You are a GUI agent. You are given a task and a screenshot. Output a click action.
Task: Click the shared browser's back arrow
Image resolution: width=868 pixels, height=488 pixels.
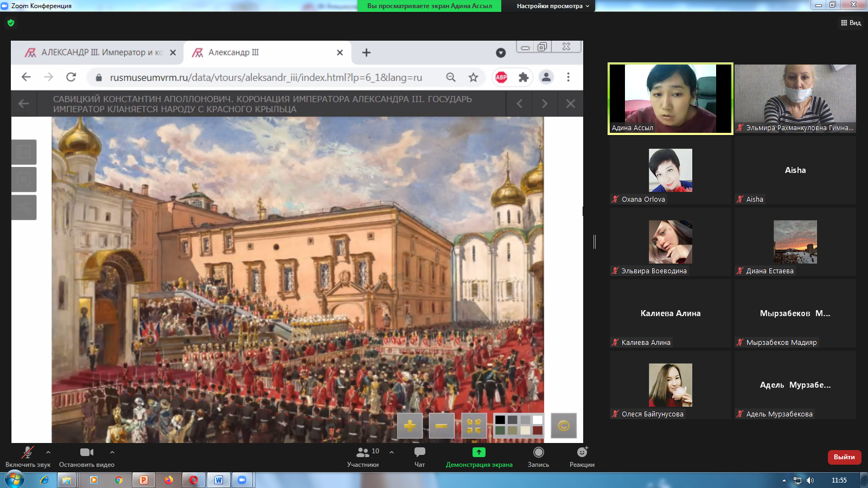click(x=26, y=77)
